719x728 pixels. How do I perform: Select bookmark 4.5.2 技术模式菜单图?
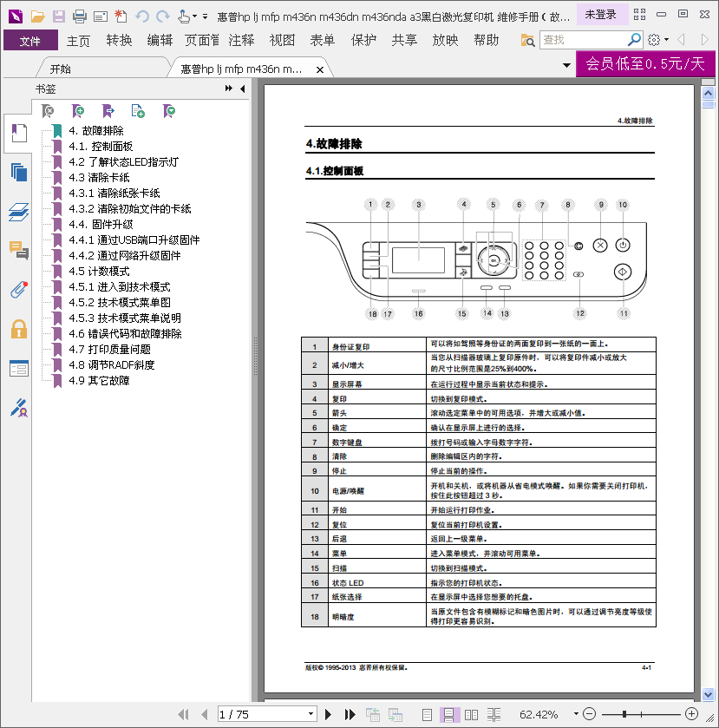coord(120,302)
